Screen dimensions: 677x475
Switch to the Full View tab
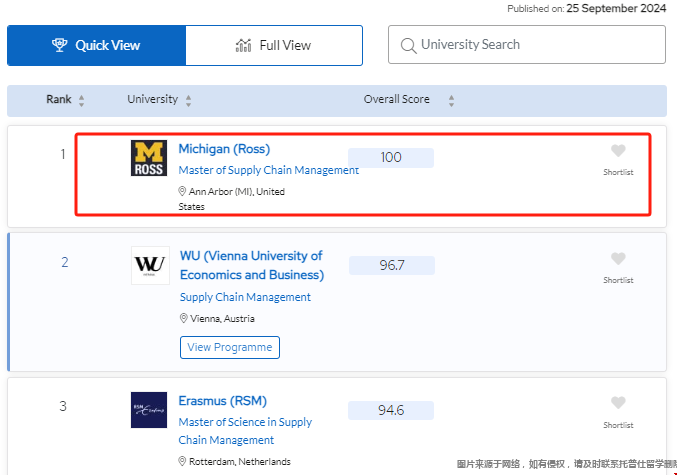pos(274,45)
